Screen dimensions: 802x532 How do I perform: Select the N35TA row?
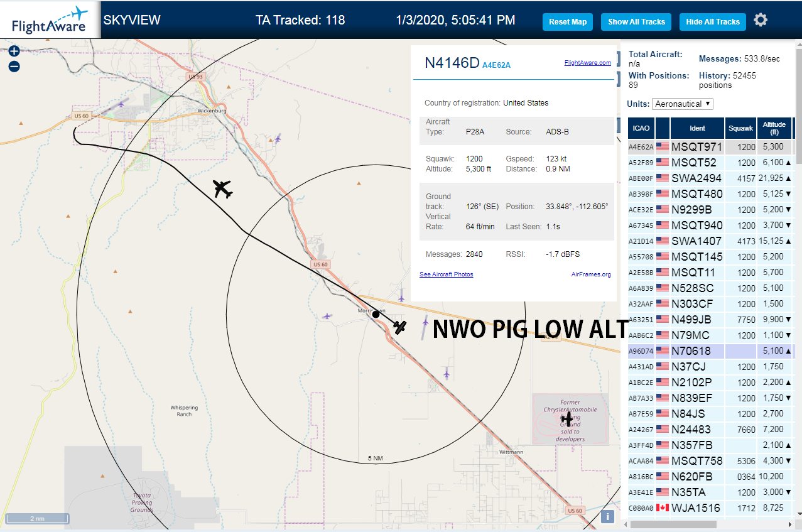711,492
